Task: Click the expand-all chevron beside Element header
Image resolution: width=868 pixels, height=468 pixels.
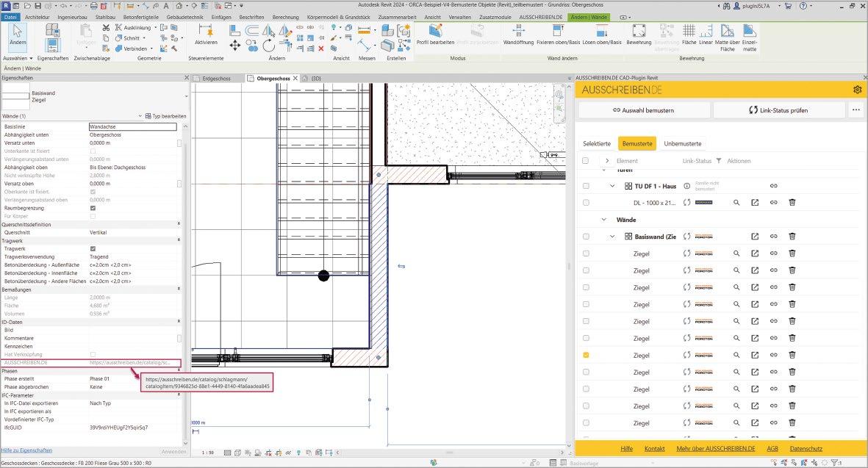Action: coord(607,161)
